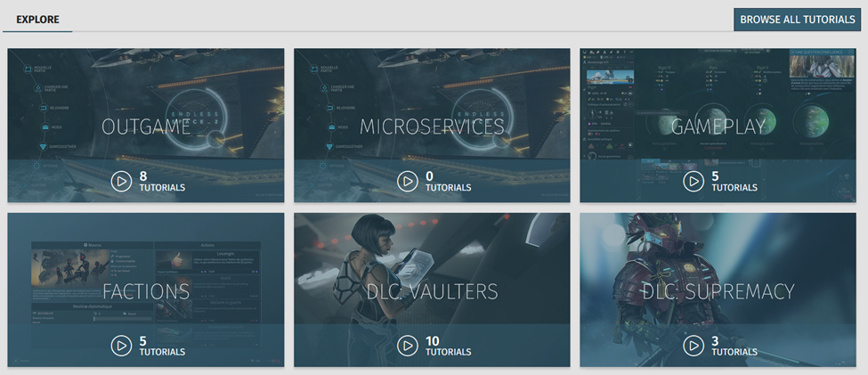Click the play icon on the Microservices card

click(x=407, y=182)
